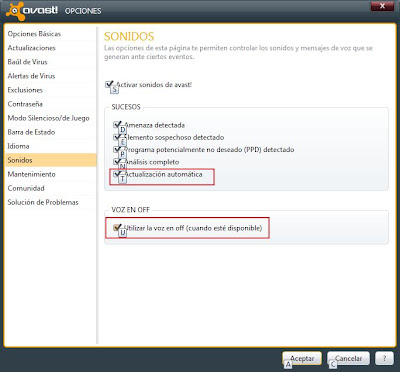Close the avast! options window

[382, 6]
